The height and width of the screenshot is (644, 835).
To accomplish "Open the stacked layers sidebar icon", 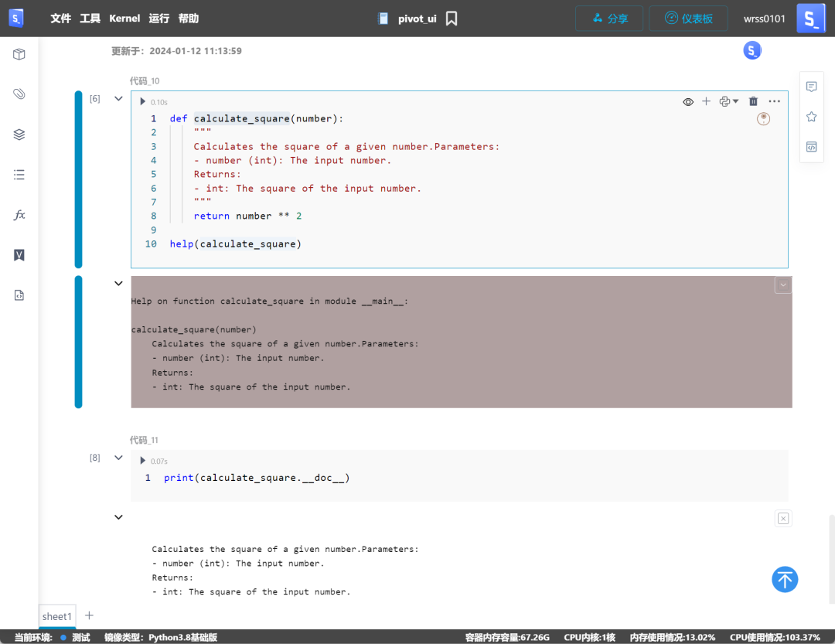I will pyautogui.click(x=19, y=135).
